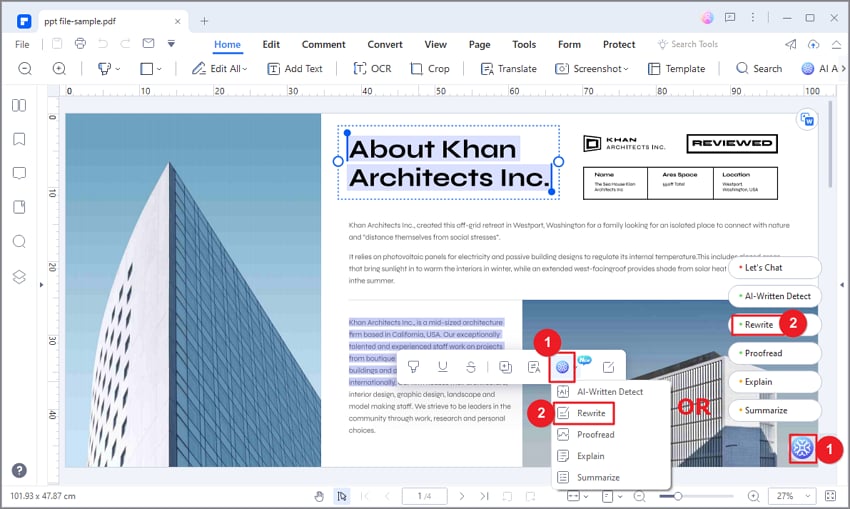Click the AI icon in the floating text toolbar

562,367
